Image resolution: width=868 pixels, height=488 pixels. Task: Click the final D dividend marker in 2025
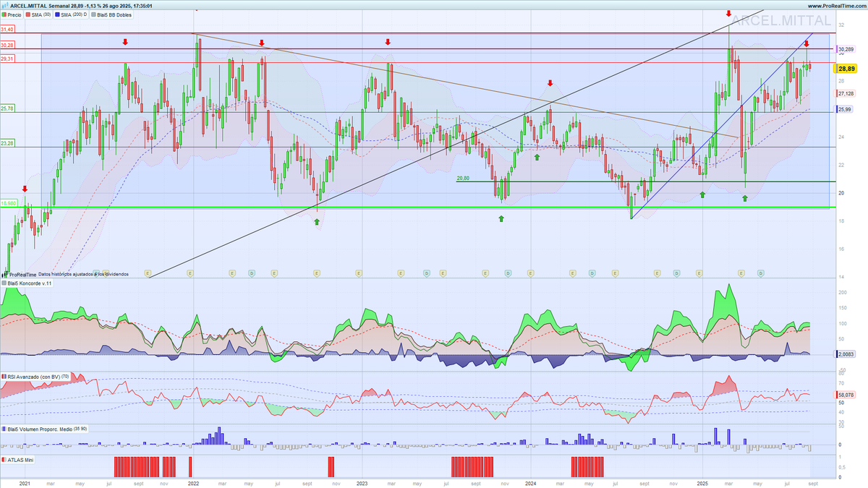(760, 273)
